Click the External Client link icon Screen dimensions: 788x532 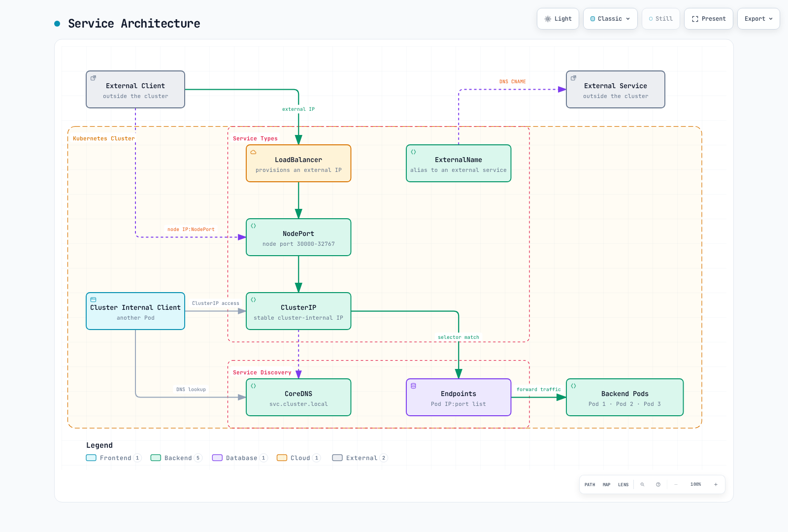(x=93, y=78)
